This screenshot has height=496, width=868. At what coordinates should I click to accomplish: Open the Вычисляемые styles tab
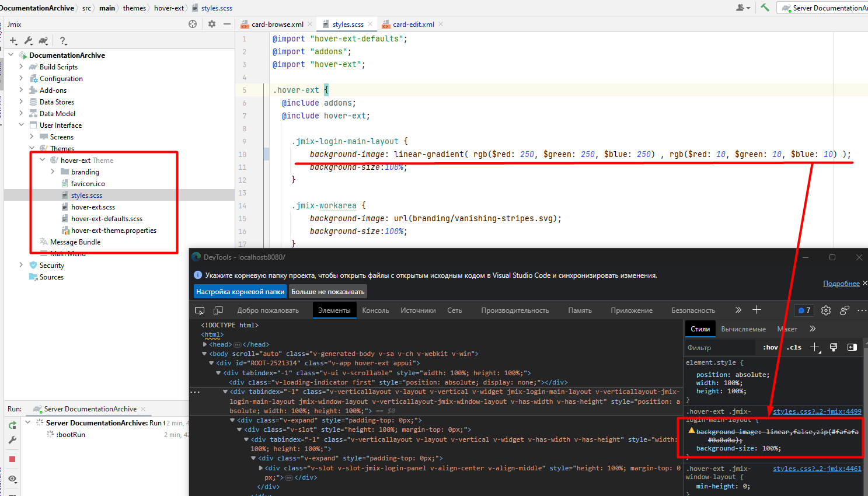coord(743,329)
